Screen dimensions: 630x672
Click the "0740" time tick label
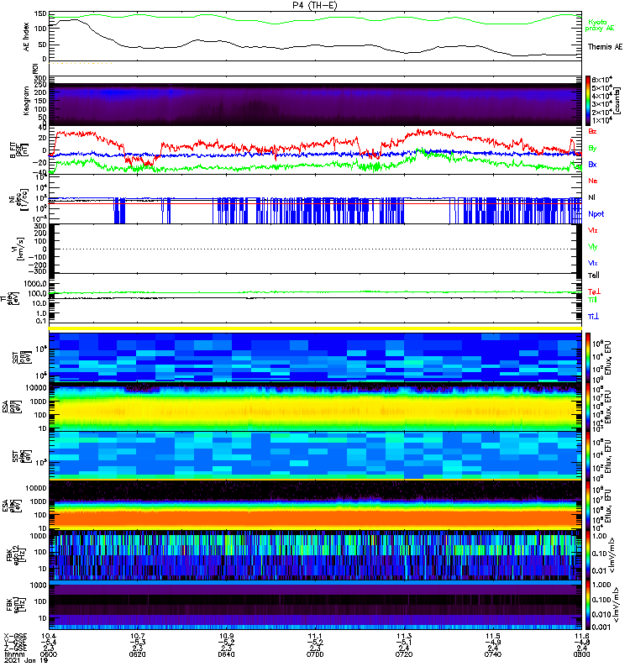coord(493,654)
